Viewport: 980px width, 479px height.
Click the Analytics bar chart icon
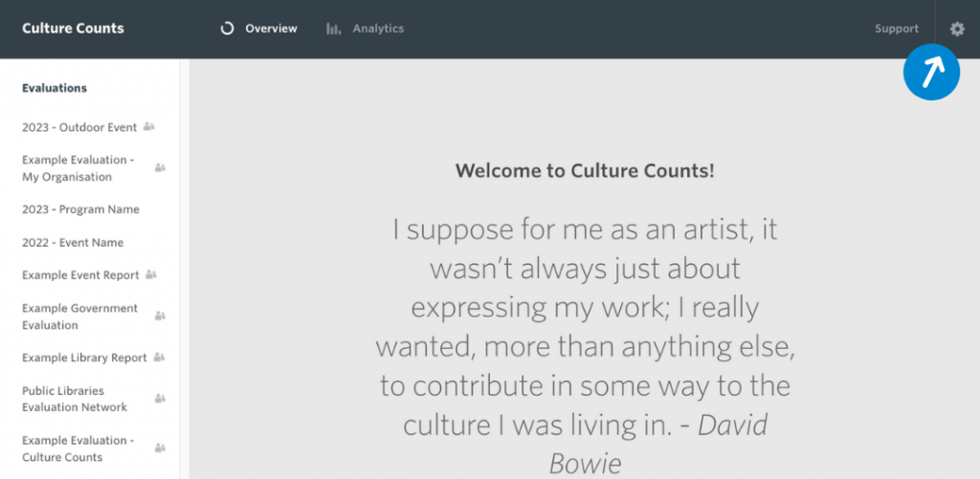[333, 29]
